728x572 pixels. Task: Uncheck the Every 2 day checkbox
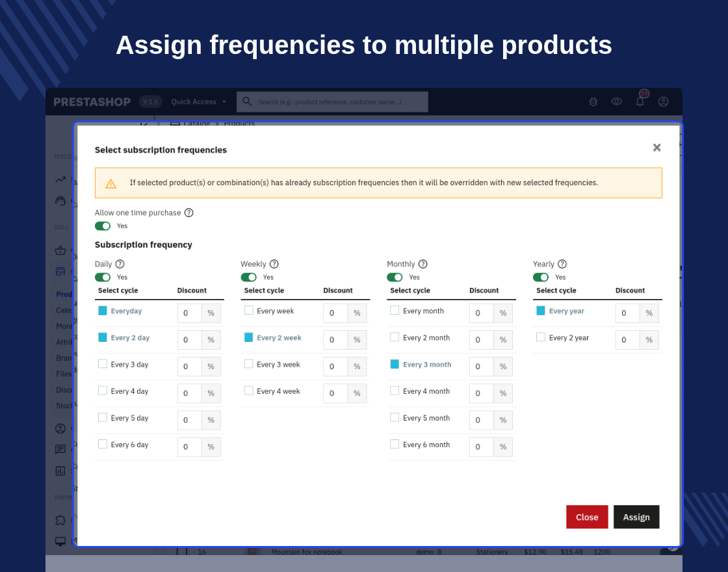point(103,337)
